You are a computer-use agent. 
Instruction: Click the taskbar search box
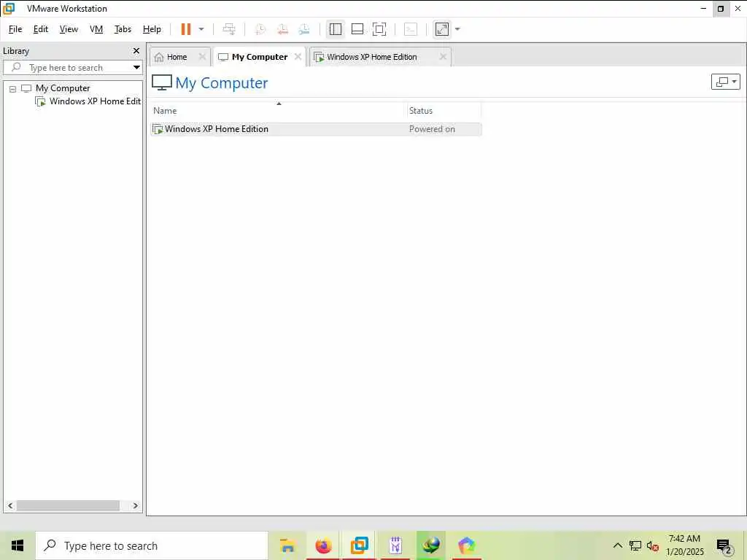tap(152, 545)
